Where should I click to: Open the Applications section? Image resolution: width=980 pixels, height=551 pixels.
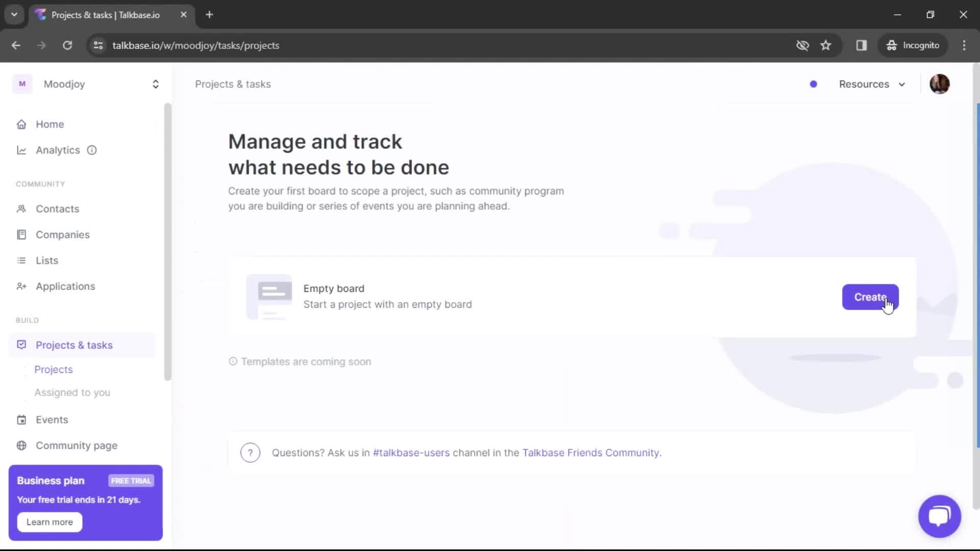pyautogui.click(x=65, y=286)
